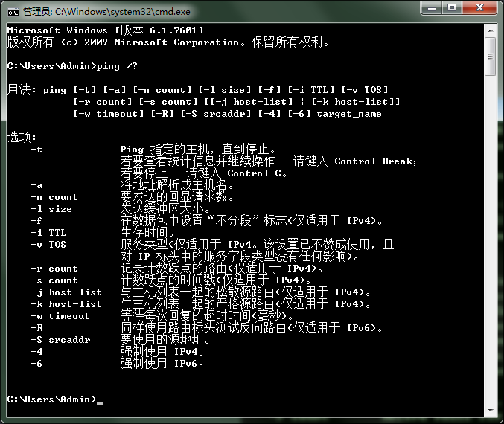Image resolution: width=504 pixels, height=424 pixels.
Task: Minimize the cmd.exe window
Action: 431,8
